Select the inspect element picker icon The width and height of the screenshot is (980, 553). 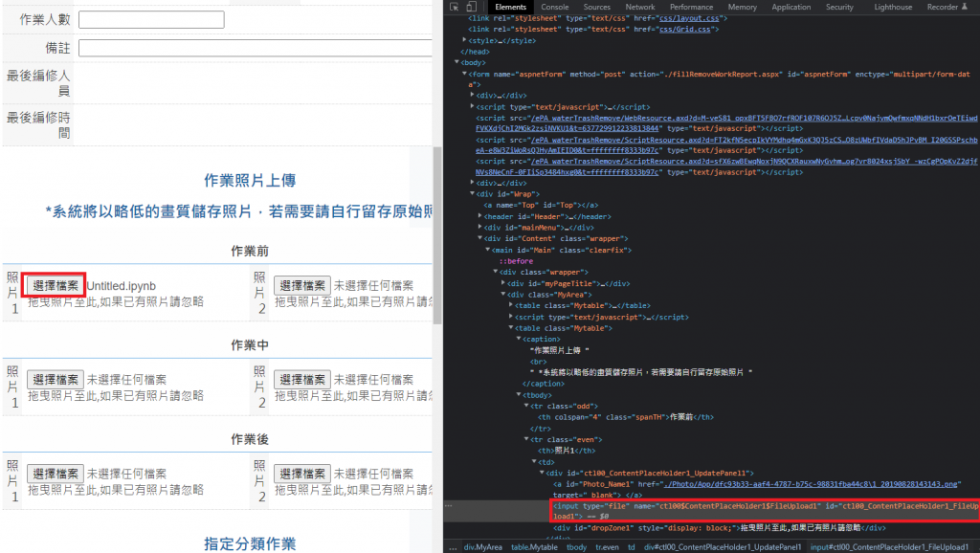coord(455,7)
